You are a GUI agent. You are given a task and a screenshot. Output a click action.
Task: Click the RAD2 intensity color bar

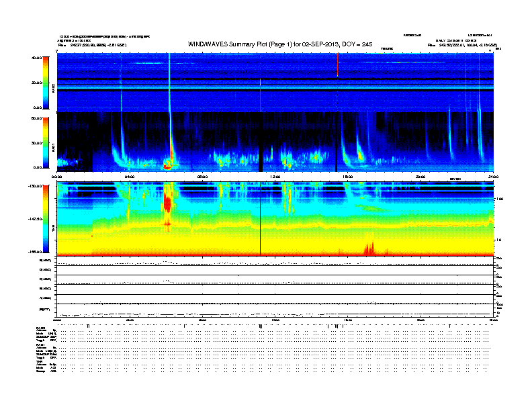(46, 83)
